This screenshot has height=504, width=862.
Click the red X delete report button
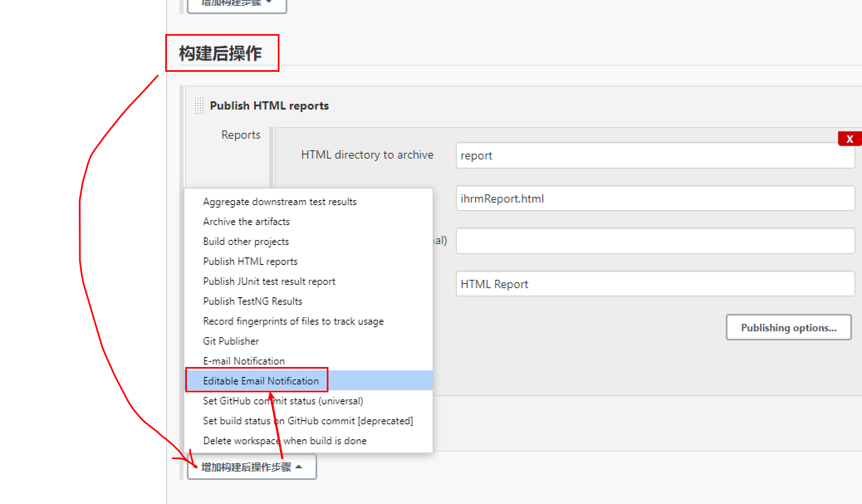click(849, 139)
